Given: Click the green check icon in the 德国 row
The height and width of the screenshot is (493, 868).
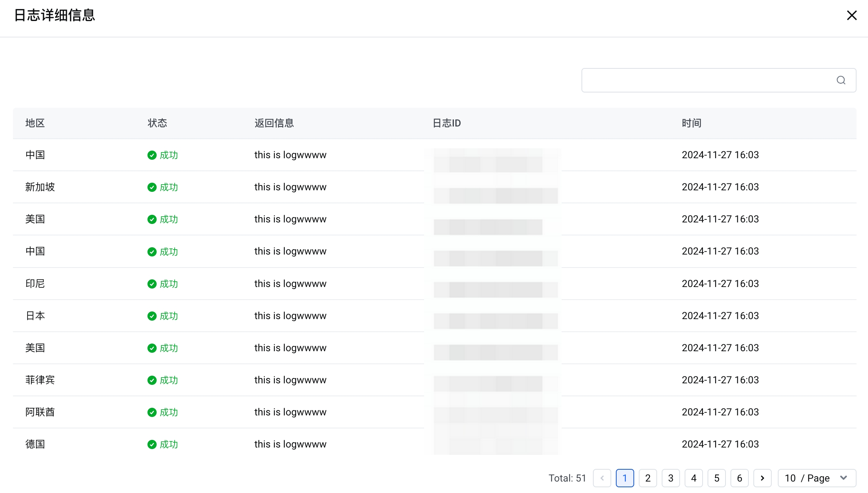Looking at the screenshot, I should tap(152, 444).
